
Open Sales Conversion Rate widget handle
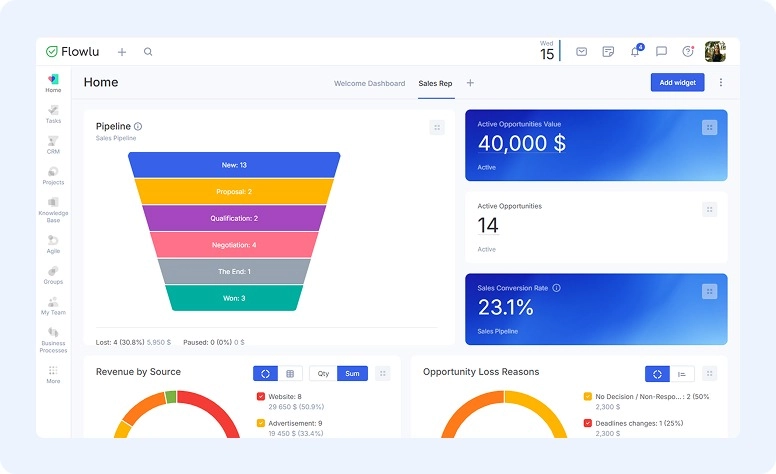click(709, 291)
